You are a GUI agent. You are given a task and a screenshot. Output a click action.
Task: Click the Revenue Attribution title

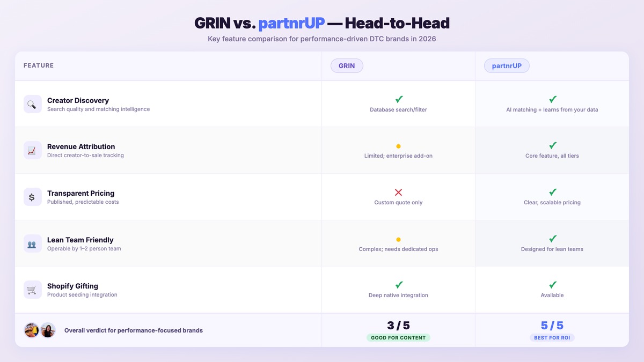click(81, 146)
